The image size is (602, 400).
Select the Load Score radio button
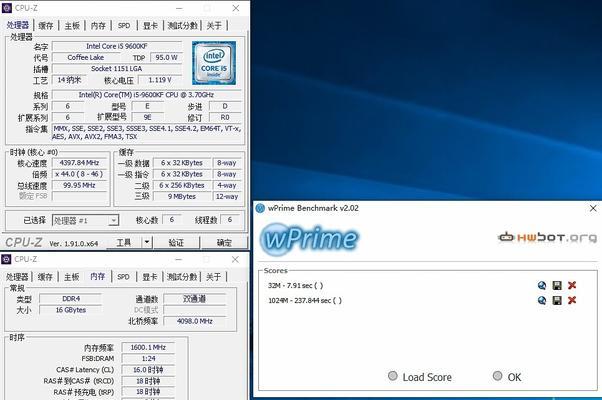(x=393, y=376)
